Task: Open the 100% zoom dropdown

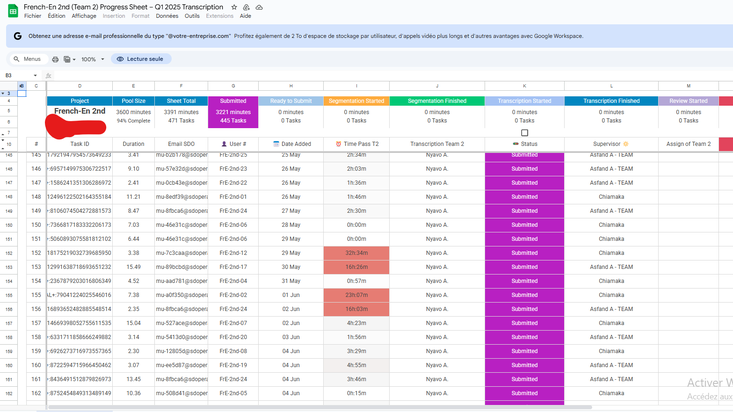Action: [92, 59]
